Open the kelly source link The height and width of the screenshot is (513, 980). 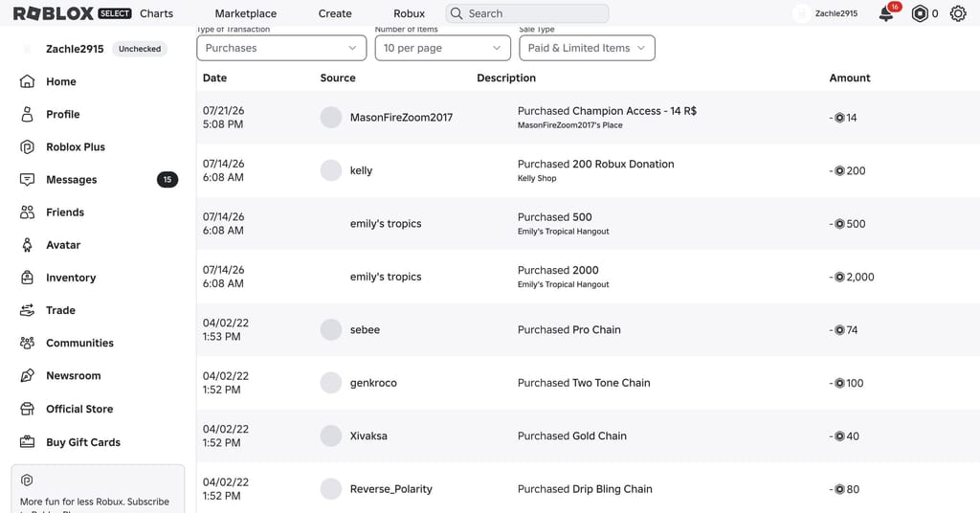point(361,170)
